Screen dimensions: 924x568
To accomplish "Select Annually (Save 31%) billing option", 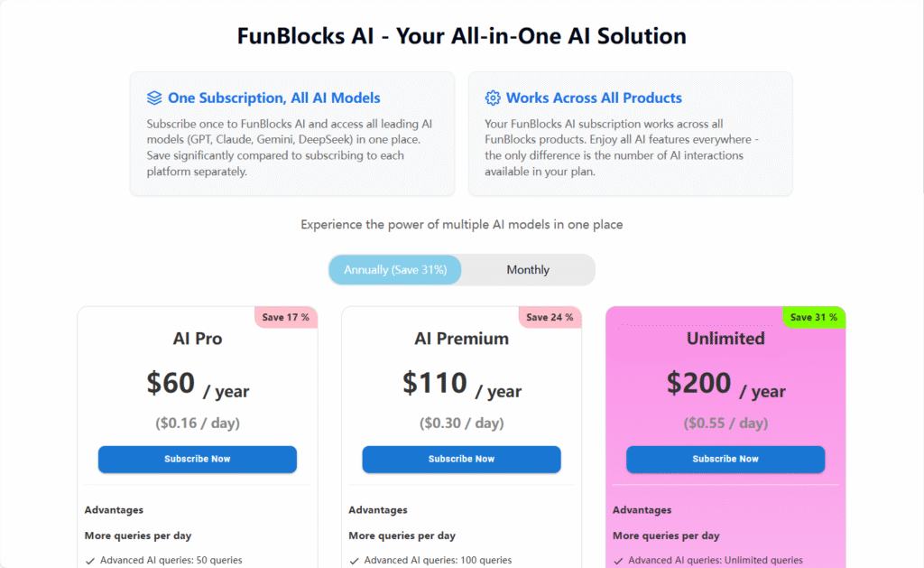I will tap(395, 269).
